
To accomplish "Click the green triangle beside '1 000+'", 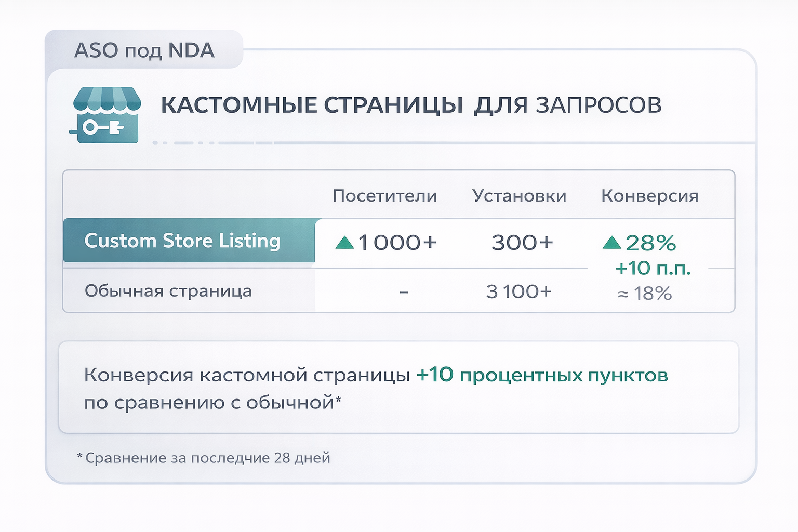I will point(344,242).
